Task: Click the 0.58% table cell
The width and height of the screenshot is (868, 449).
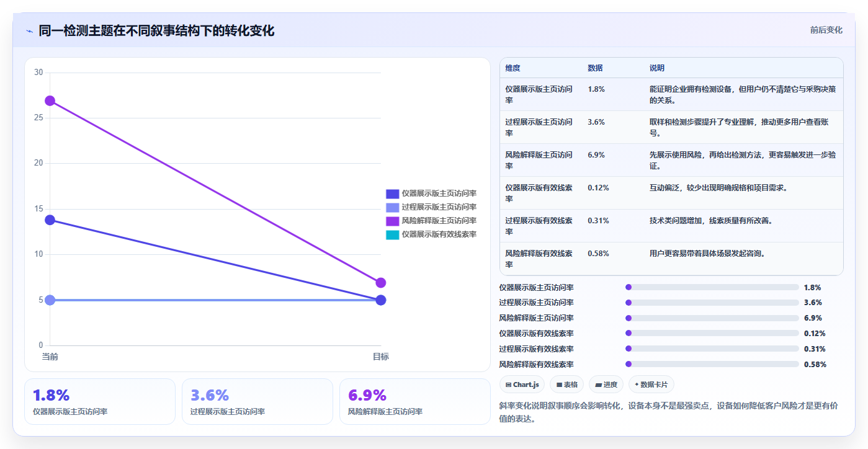Action: point(598,253)
